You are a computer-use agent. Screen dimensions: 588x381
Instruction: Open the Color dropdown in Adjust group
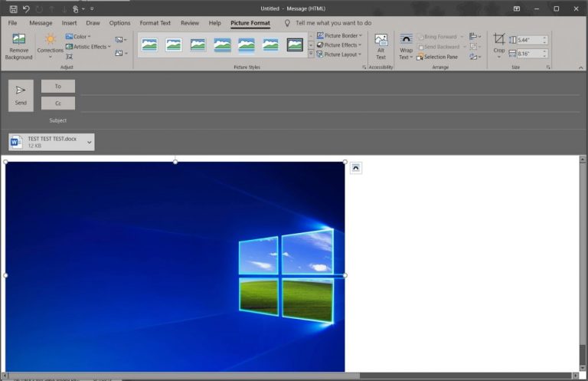[78, 36]
